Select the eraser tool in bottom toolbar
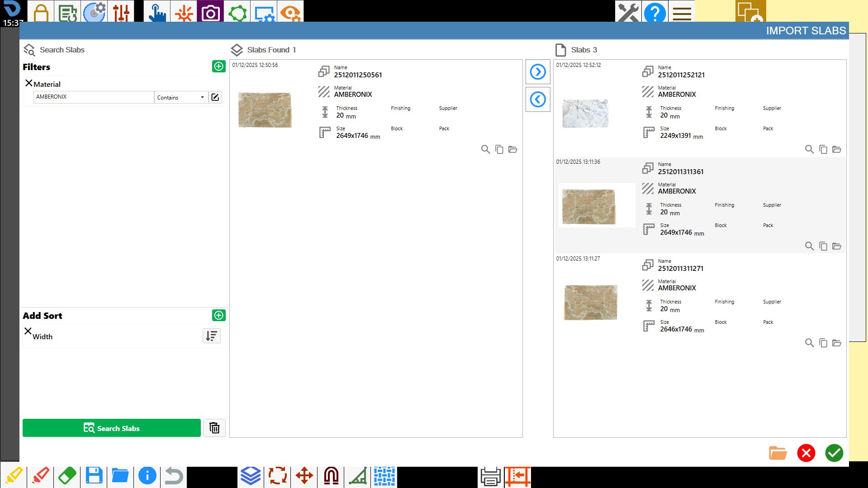This screenshot has height=488, width=868. tap(67, 476)
